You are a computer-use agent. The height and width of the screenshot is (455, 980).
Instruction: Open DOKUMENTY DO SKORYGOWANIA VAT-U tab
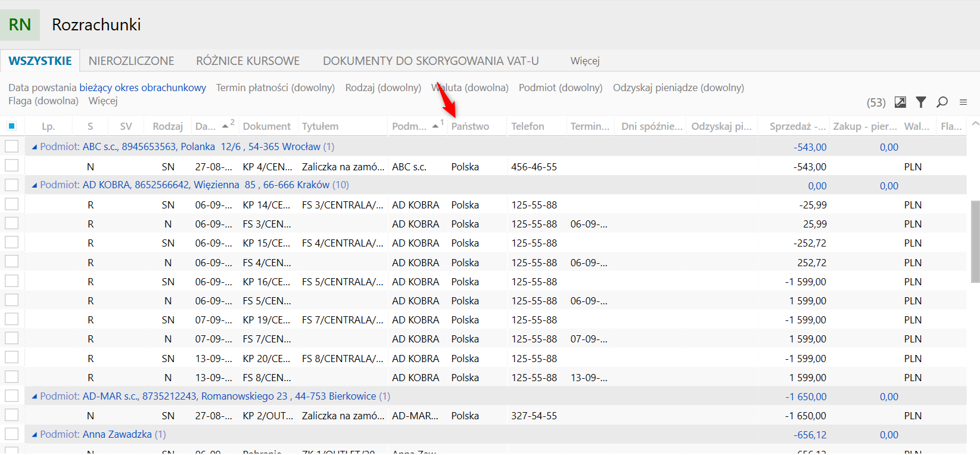click(431, 61)
